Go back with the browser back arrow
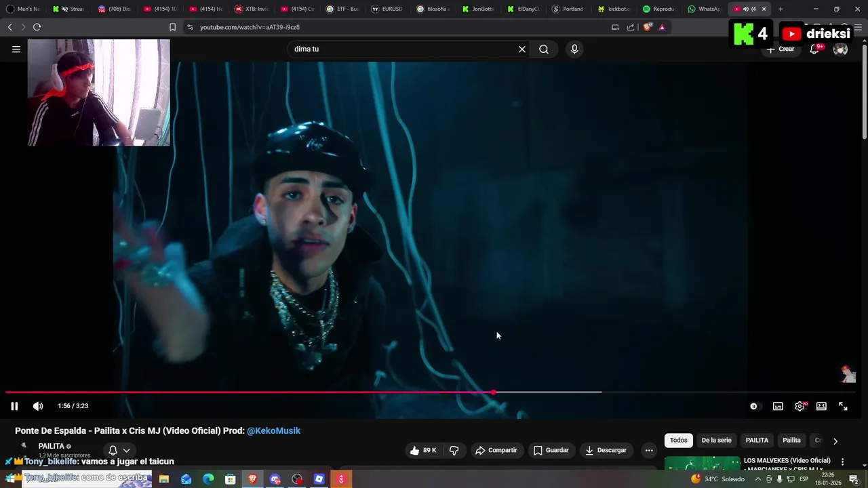The height and width of the screenshot is (488, 868). (9, 27)
